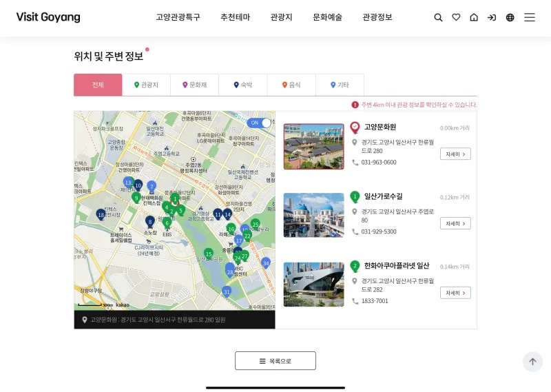Click dark map marker number 8
The image size is (551, 392).
tap(150, 222)
